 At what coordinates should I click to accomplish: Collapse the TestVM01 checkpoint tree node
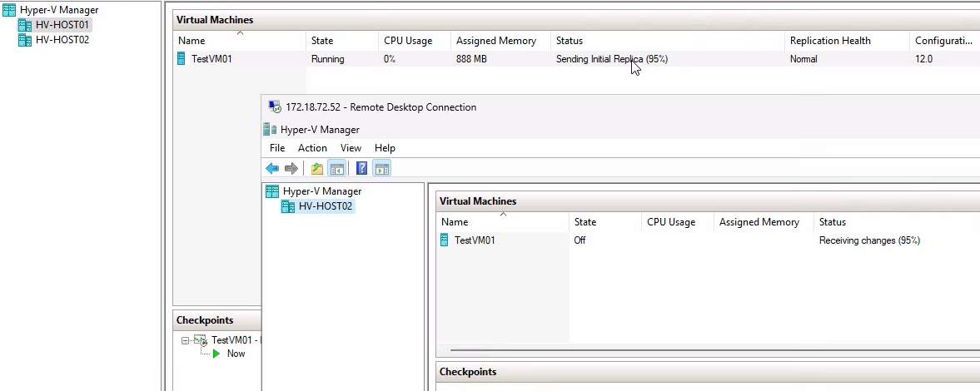click(185, 340)
